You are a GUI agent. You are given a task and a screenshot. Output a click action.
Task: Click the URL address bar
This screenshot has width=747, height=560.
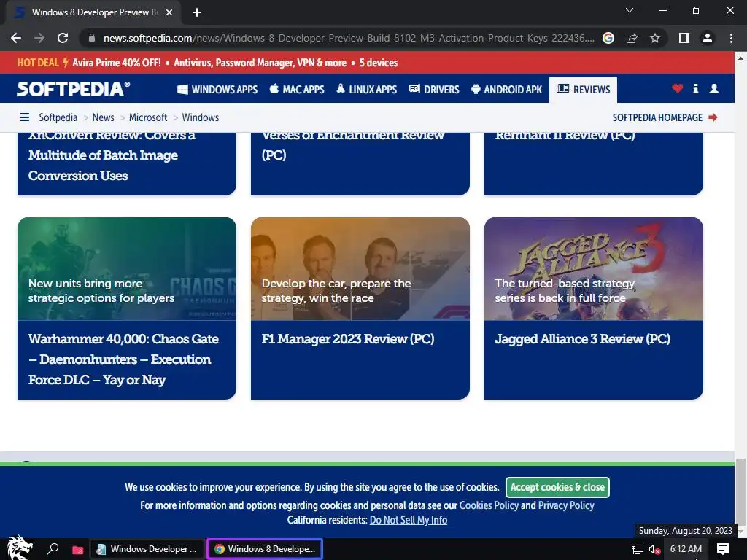[348, 38]
